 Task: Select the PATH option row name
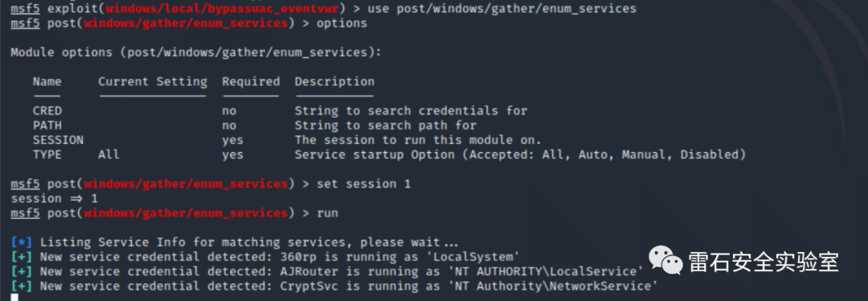(47, 126)
